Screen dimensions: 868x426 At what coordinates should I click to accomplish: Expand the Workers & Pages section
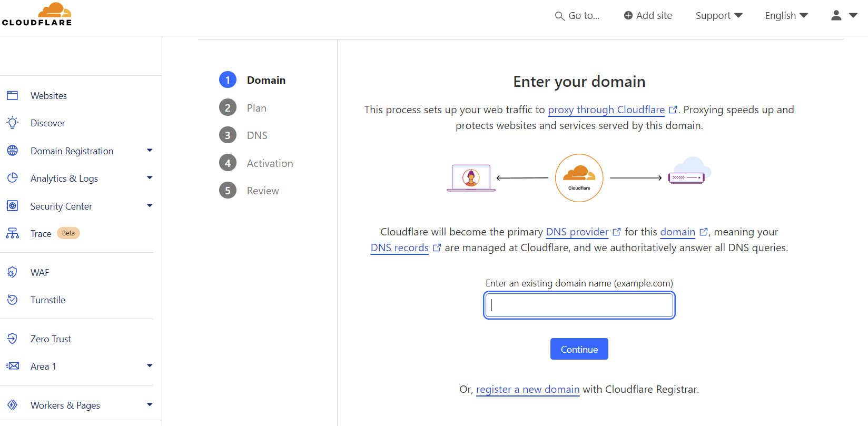150,405
